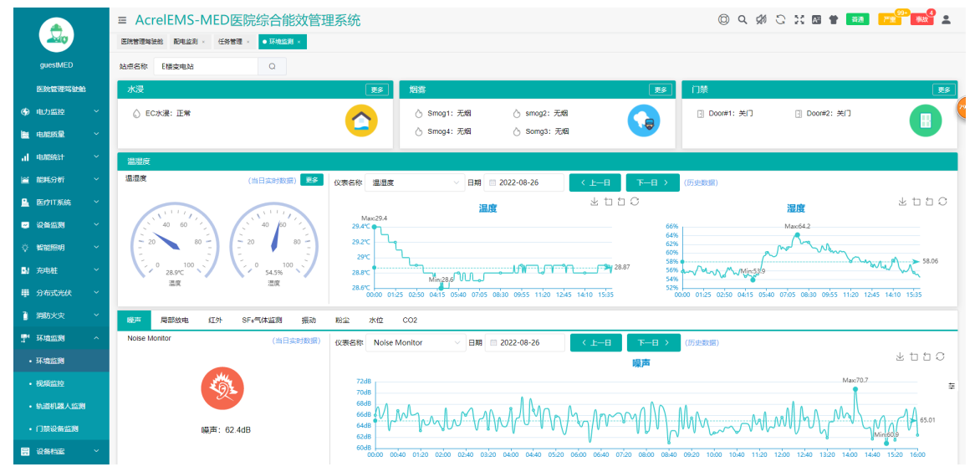Image resolution: width=980 pixels, height=472 pixels.
Task: Download the temperature chart image
Action: 595,202
